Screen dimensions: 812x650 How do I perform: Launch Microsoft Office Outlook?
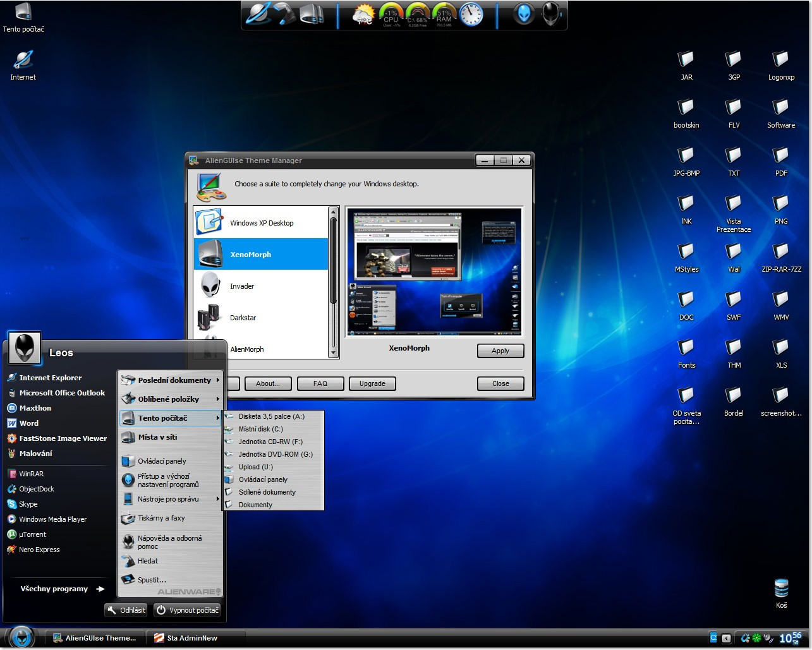tap(59, 393)
